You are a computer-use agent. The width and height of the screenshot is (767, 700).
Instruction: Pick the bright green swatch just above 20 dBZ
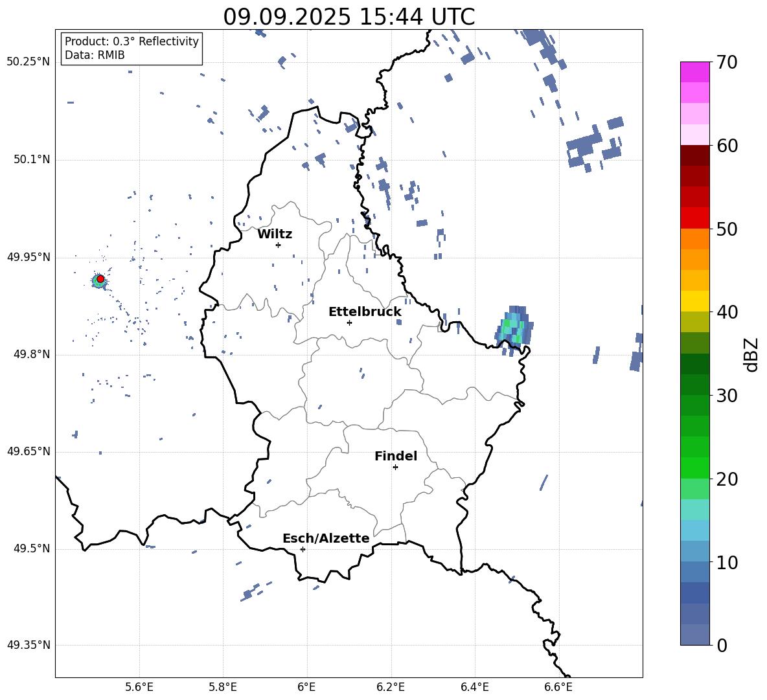click(695, 468)
